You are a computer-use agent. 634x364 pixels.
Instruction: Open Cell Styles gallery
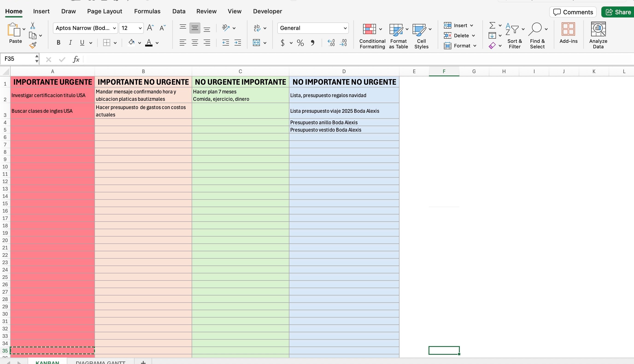[x=422, y=36]
